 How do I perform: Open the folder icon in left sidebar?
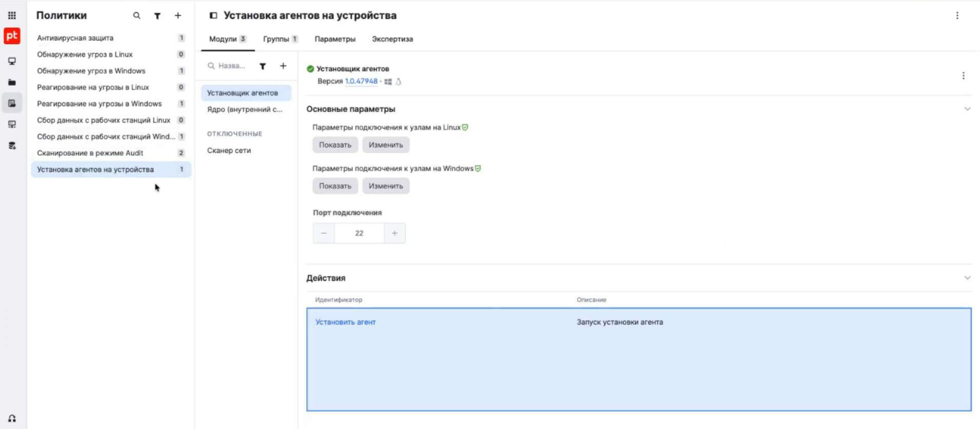(x=12, y=82)
